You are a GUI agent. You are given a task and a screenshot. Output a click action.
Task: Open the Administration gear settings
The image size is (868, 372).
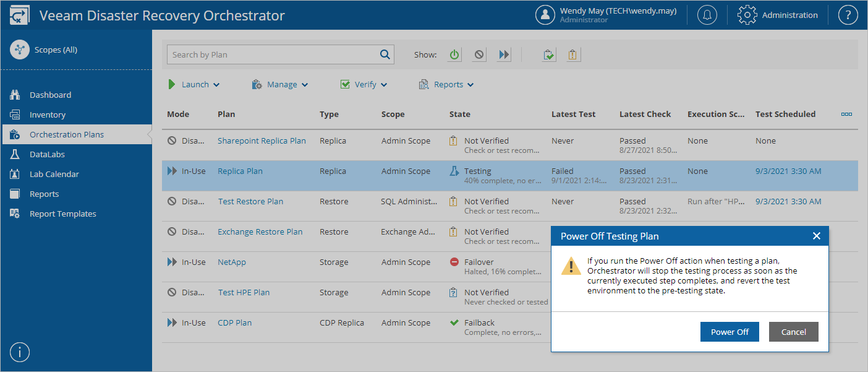click(747, 15)
